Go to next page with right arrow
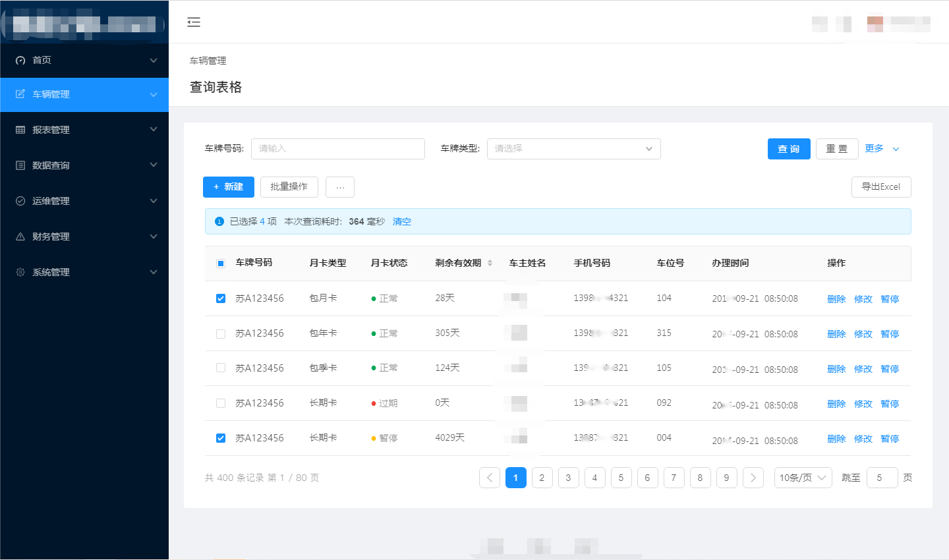949x560 pixels. coord(753,478)
